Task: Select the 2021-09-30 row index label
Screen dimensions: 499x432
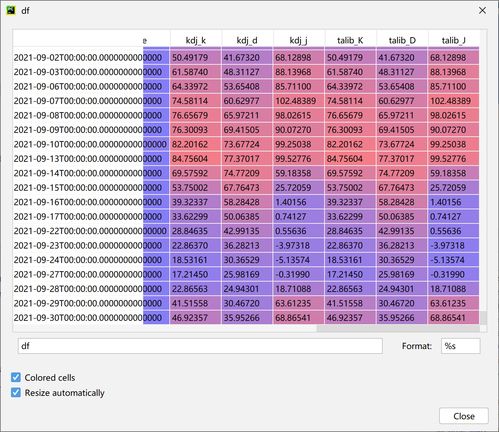Action: 78,318
